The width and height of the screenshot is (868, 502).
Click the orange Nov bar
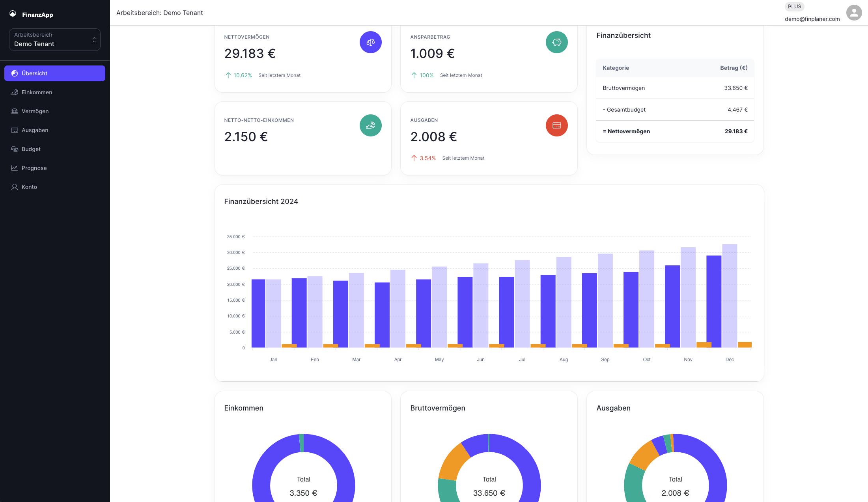pyautogui.click(x=704, y=345)
